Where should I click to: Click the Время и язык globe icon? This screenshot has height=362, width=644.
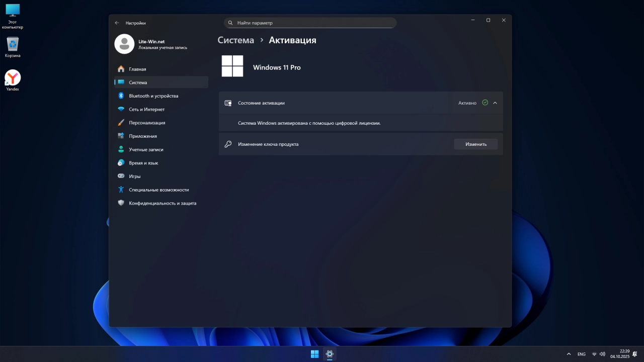click(121, 163)
